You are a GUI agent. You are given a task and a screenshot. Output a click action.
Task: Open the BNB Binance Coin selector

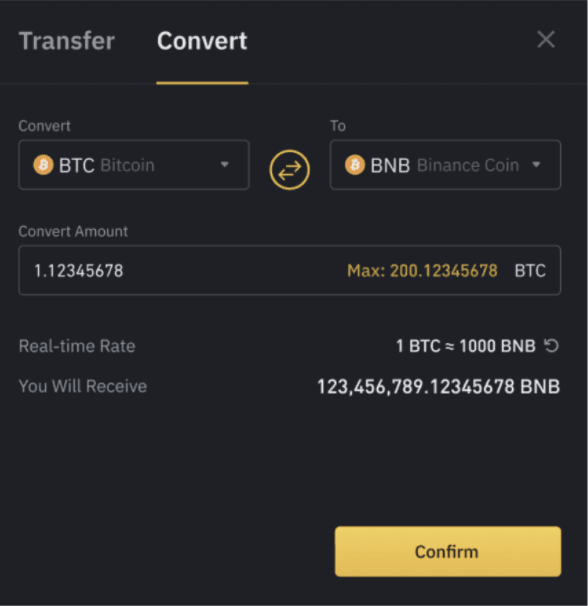pos(445,165)
